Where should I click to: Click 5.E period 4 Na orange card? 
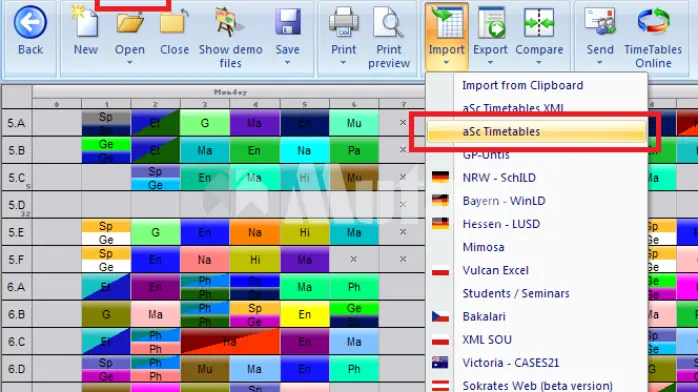click(x=255, y=232)
